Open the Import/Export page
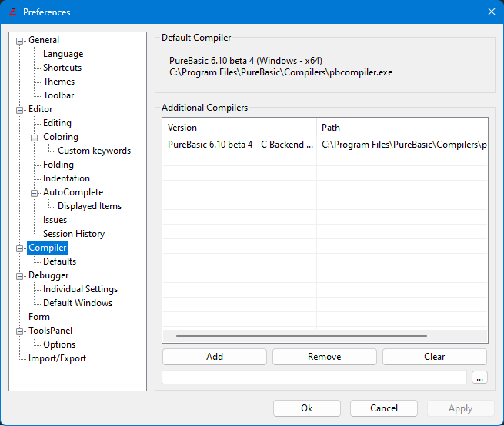Screen dimensions: 504x426 (57, 358)
